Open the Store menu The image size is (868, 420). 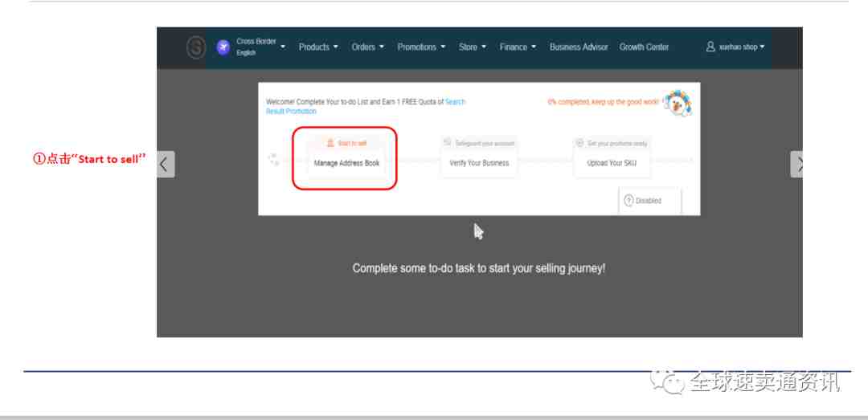[473, 47]
